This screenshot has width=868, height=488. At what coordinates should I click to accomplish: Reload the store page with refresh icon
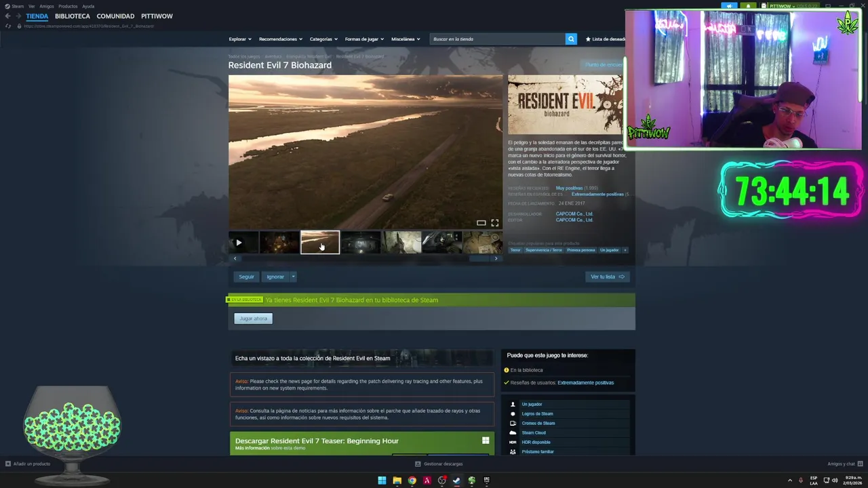tap(8, 26)
